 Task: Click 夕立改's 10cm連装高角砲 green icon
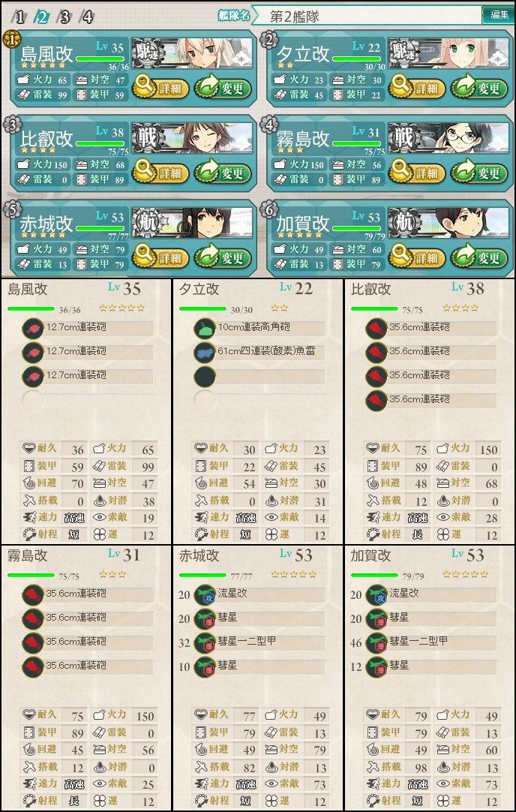(204, 328)
